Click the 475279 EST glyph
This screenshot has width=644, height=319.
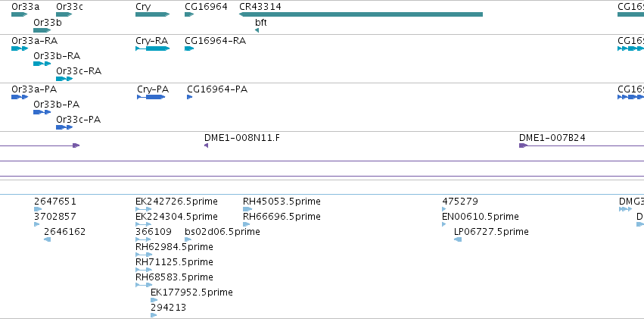click(x=444, y=209)
